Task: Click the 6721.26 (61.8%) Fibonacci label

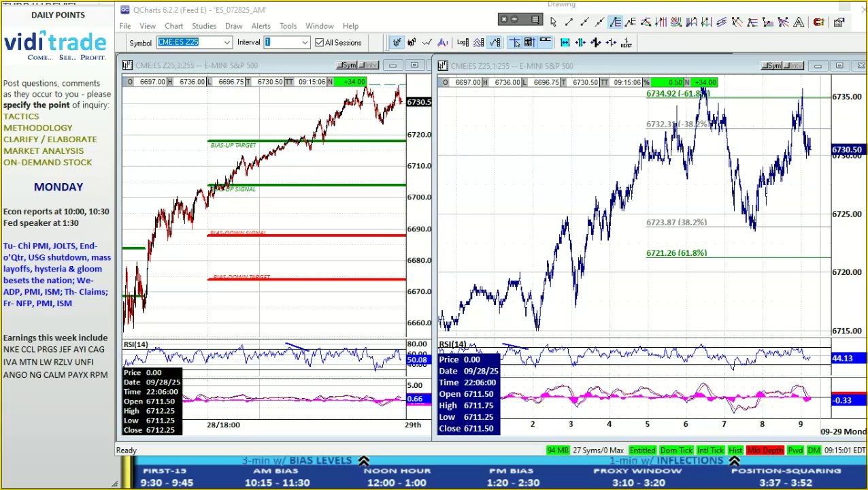Action: coord(676,253)
